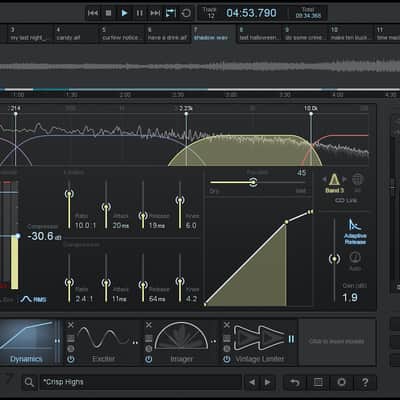400x400 pixels.
Task: Switch detection mode to RMS
Action: coord(34,300)
